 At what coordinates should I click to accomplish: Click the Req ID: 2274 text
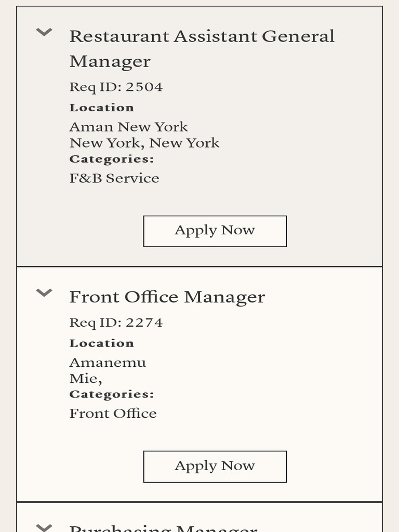[x=116, y=323]
